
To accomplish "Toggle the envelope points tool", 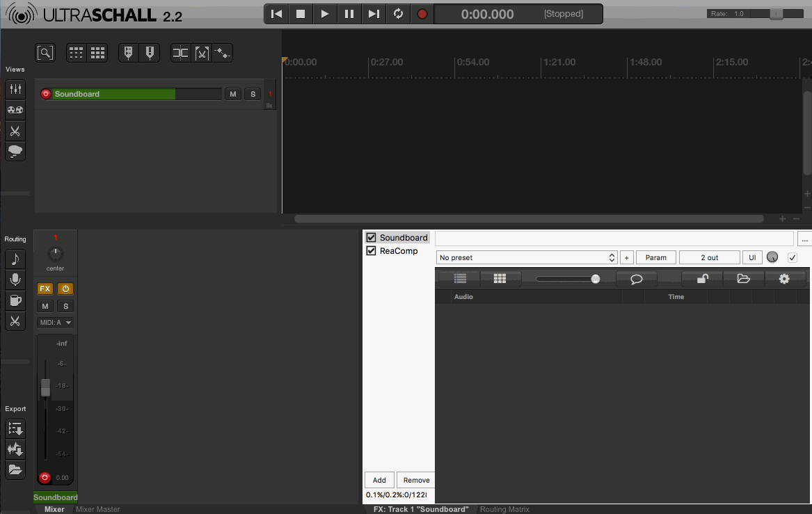I will pyautogui.click(x=222, y=53).
